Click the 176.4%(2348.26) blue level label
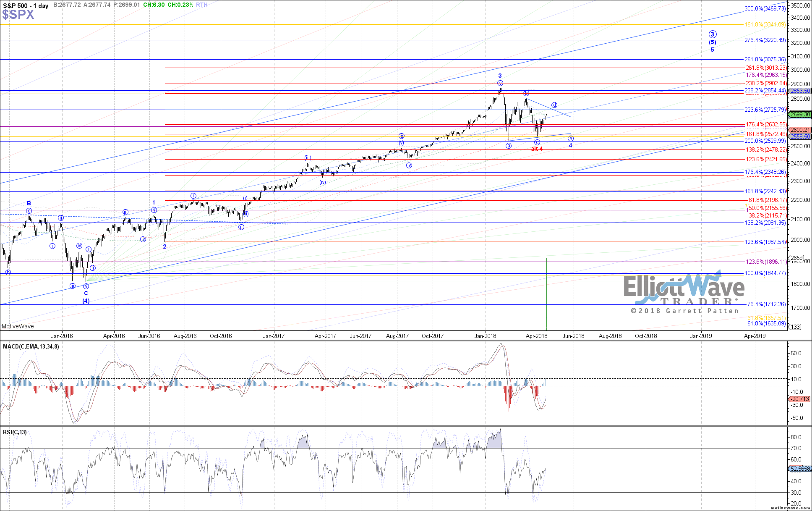812x511 pixels. point(765,172)
